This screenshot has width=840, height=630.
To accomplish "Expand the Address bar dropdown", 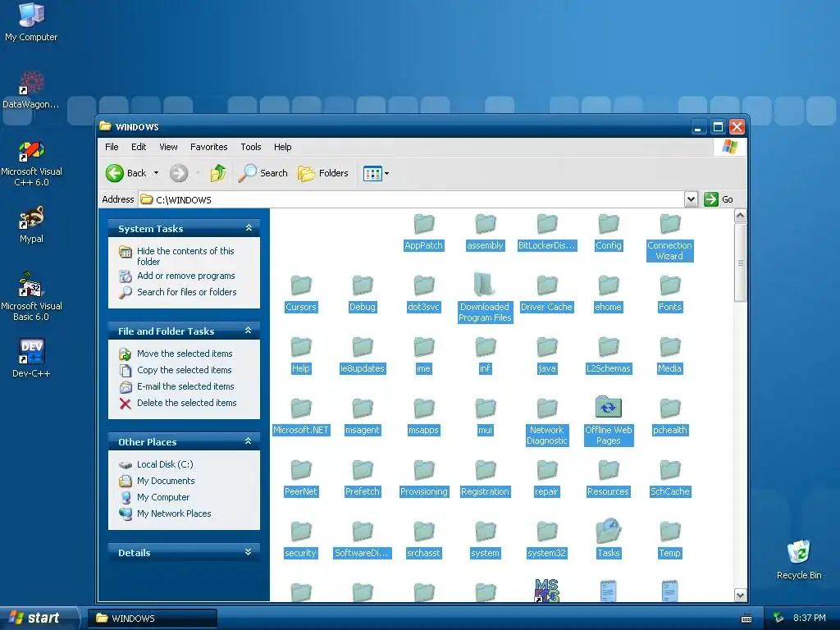I will [691, 199].
